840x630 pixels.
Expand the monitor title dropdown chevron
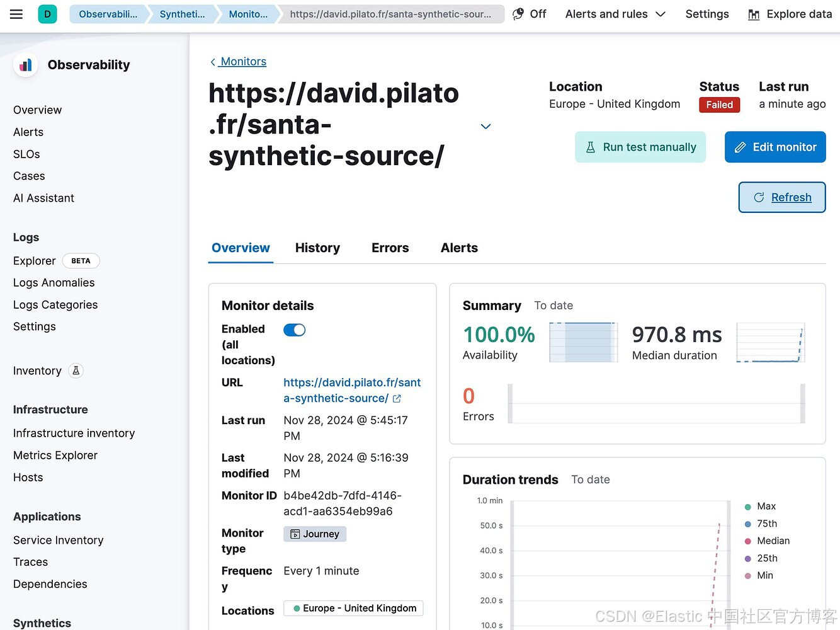click(485, 126)
